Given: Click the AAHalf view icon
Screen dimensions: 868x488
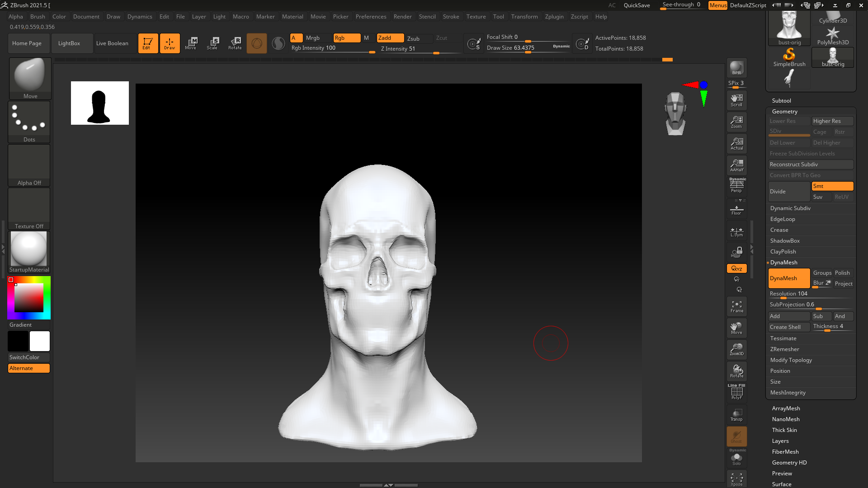Looking at the screenshot, I should tap(736, 165).
